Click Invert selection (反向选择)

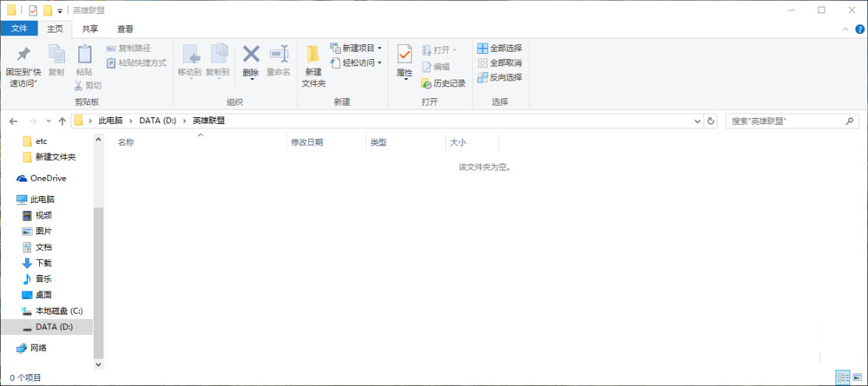pos(499,77)
